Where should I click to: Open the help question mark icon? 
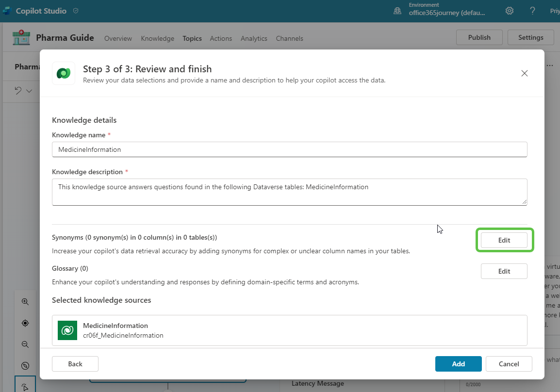tap(532, 11)
